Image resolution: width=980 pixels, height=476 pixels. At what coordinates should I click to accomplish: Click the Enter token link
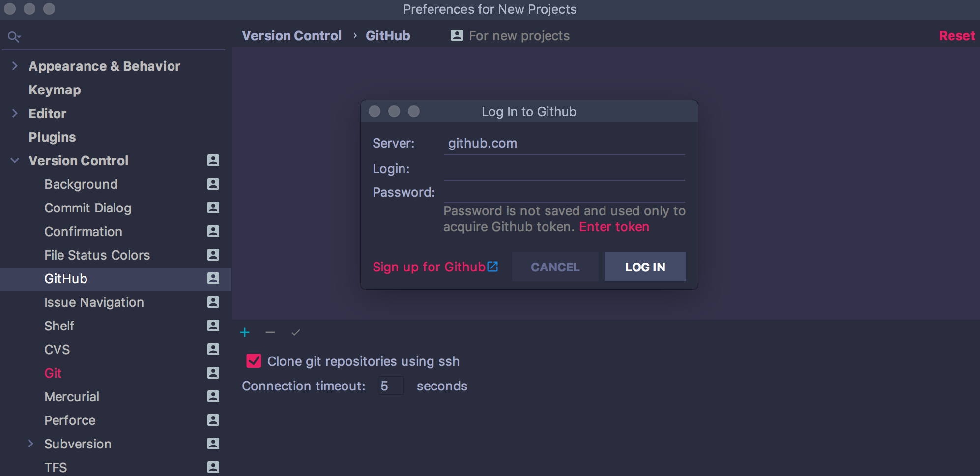[x=614, y=227]
